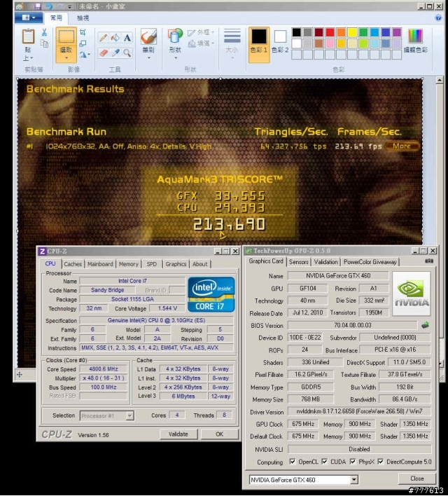
Task: Toggle the OpenCL checkbox in GPU-Z
Action: click(293, 462)
